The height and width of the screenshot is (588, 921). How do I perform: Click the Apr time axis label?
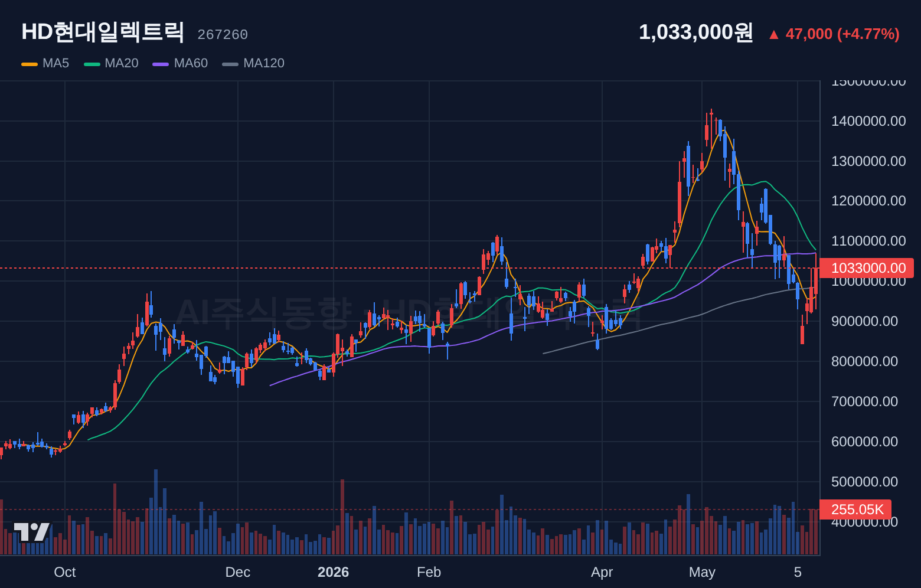(x=602, y=572)
